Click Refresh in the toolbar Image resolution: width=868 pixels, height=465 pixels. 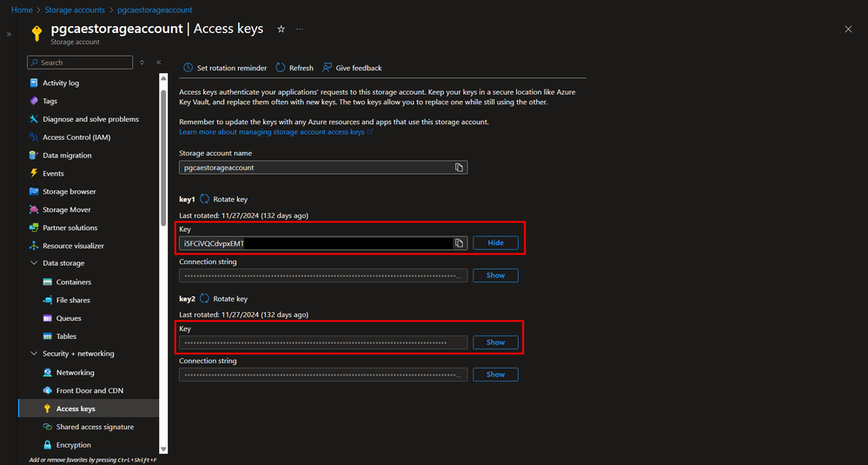[295, 68]
